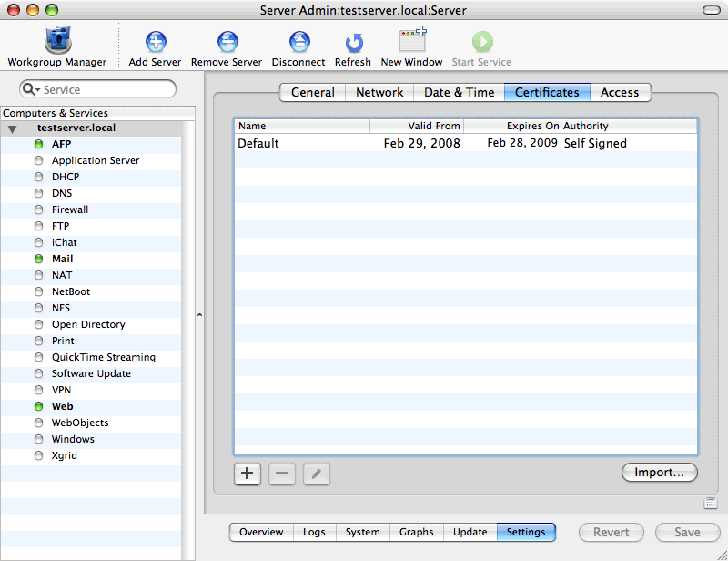Open a New Window from toolbar
The width and height of the screenshot is (728, 561).
(x=412, y=39)
